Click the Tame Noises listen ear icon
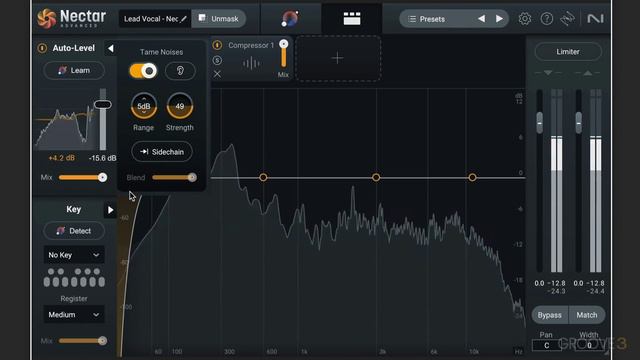640x360 pixels. point(180,71)
